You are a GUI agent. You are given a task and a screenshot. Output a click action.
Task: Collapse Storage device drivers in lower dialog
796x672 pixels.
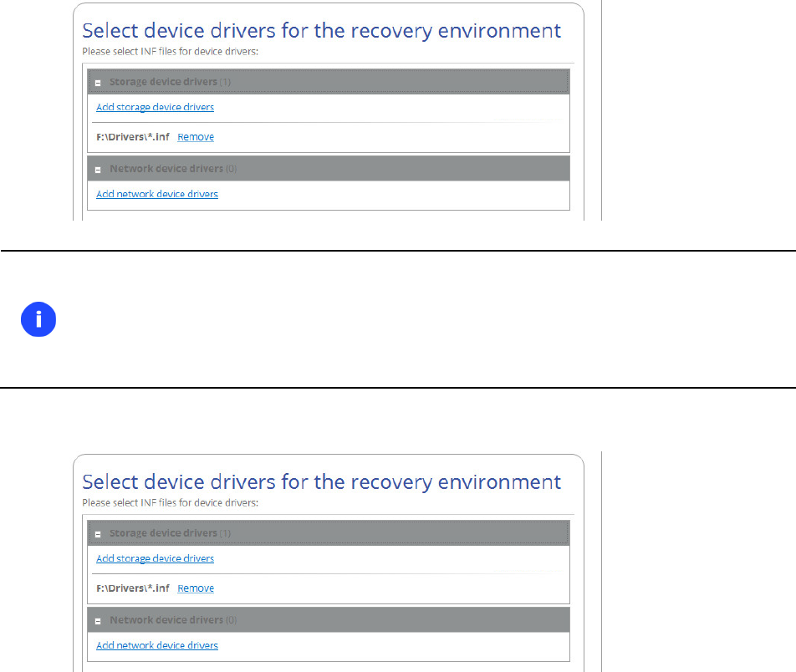click(98, 534)
